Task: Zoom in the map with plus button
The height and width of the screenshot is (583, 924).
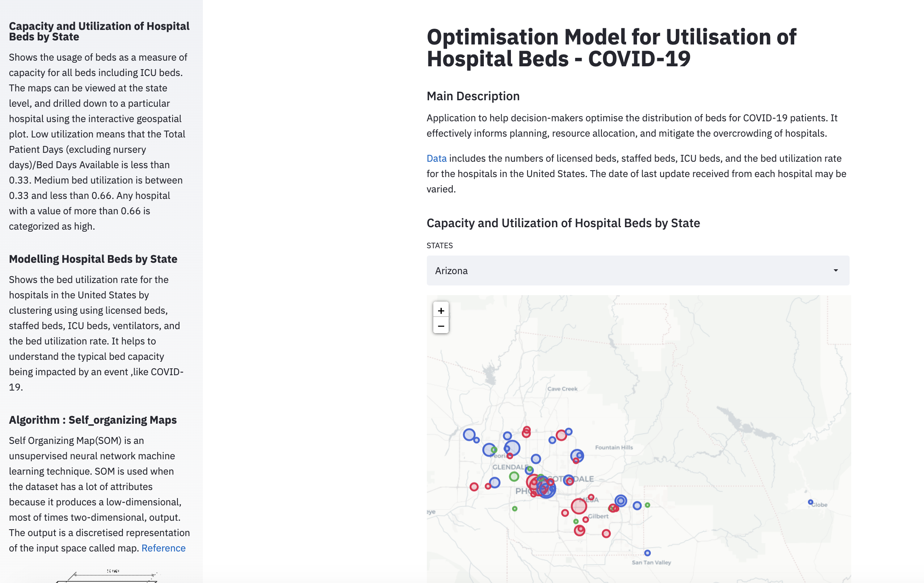Action: click(x=441, y=311)
